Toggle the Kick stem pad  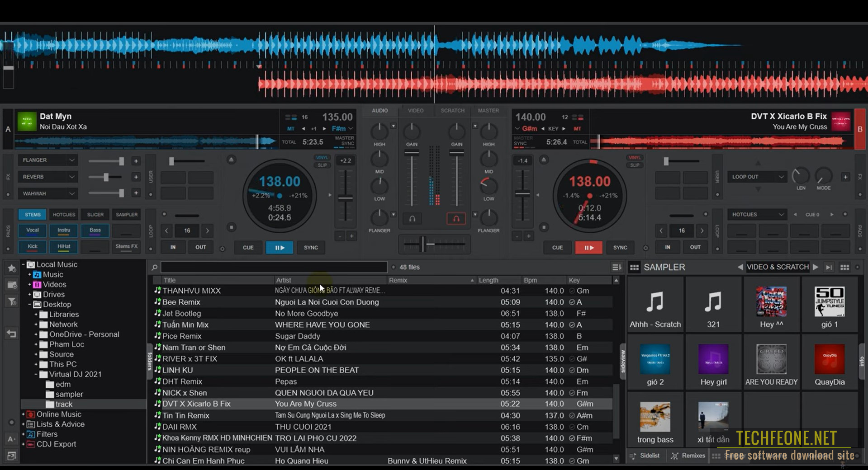pyautogui.click(x=32, y=247)
